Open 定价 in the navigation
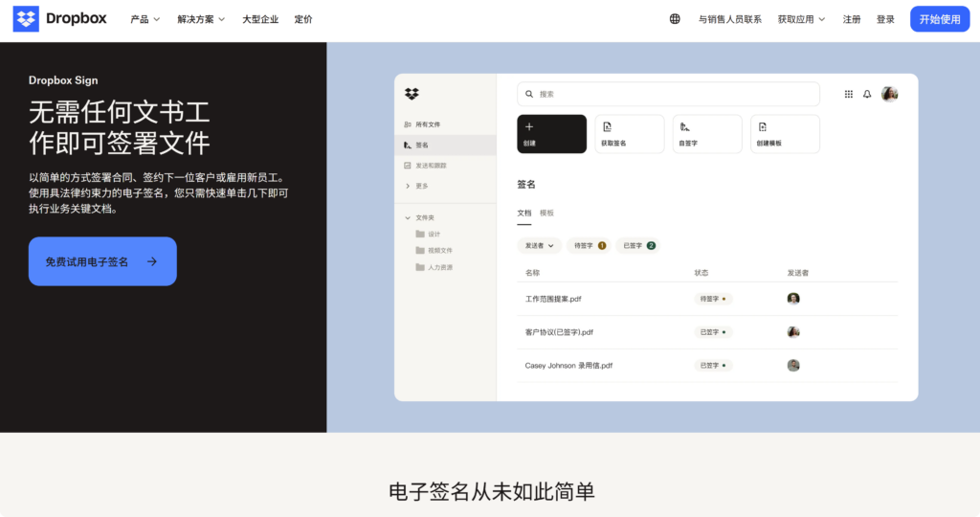Screen dimensions: 980x517 [x=303, y=19]
